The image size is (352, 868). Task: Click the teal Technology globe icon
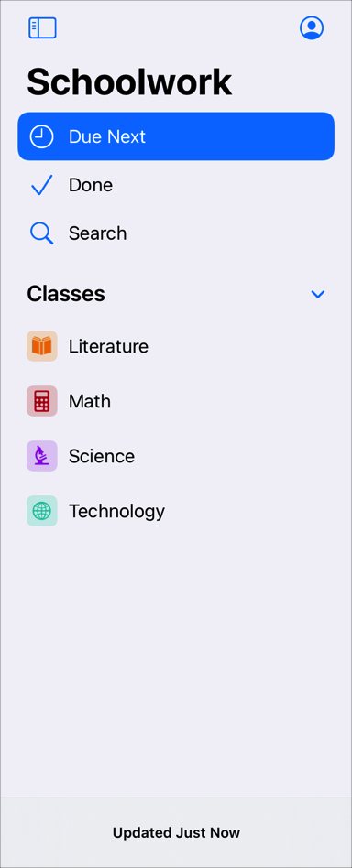pos(42,511)
